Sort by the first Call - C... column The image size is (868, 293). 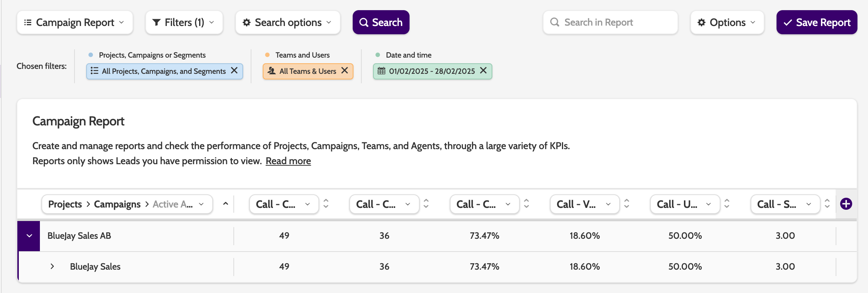pyautogui.click(x=326, y=204)
